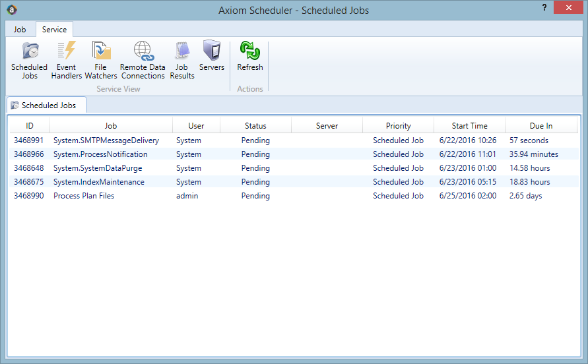
Task: Select job ID 3468966
Action: [29, 154]
